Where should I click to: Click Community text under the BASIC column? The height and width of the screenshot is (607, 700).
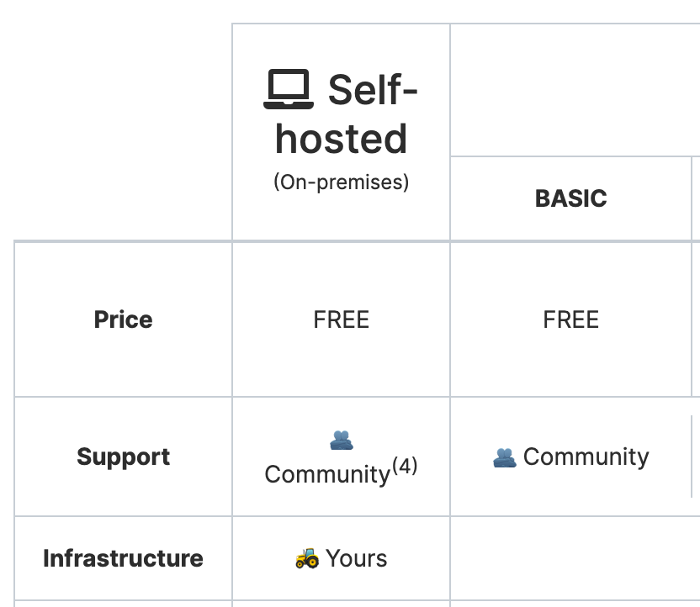coord(586,457)
